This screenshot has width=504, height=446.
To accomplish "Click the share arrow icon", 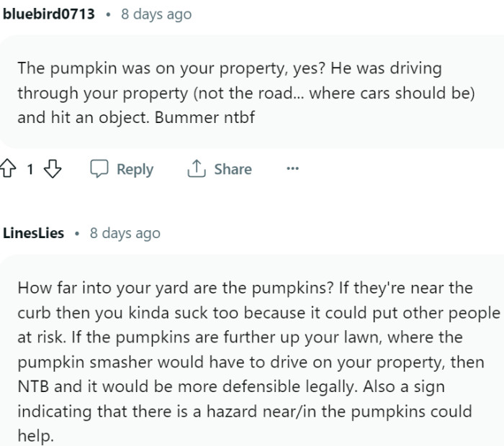I will (x=196, y=169).
